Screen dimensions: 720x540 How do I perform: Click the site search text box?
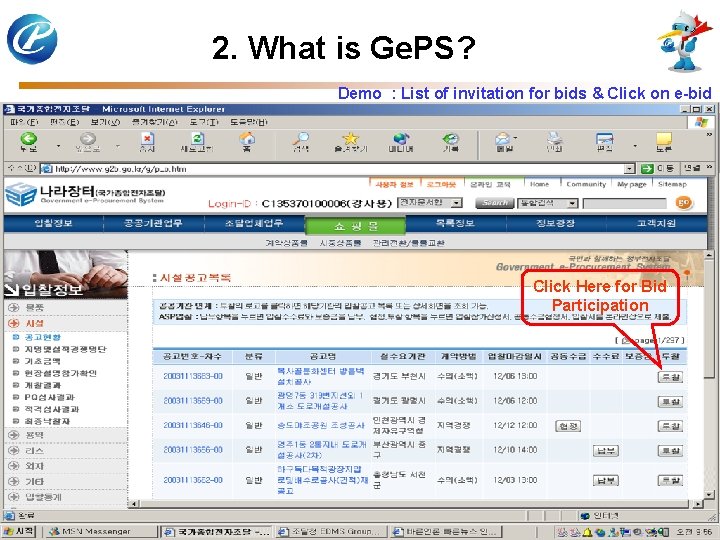point(624,203)
